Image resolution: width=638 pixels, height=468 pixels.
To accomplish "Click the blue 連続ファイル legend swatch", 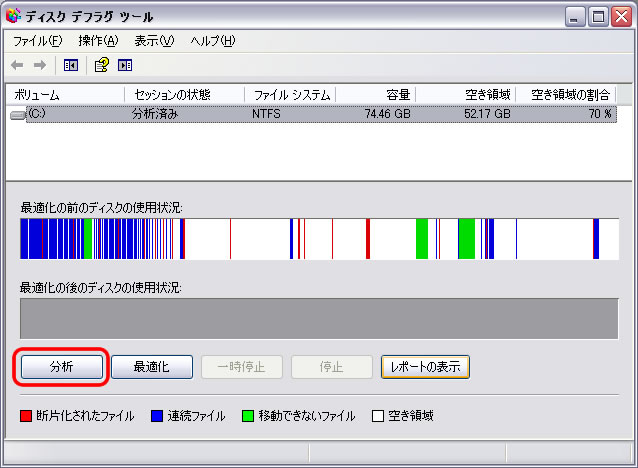I will (157, 416).
